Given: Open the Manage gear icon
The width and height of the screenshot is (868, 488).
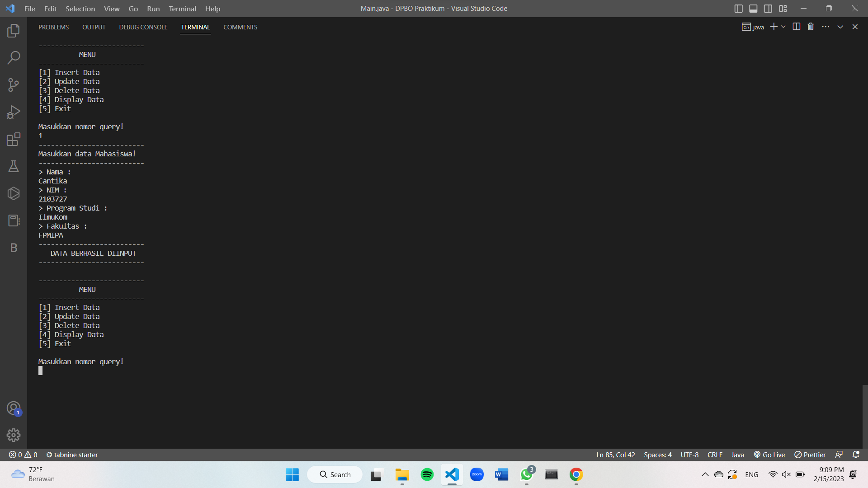Looking at the screenshot, I should click(x=14, y=435).
